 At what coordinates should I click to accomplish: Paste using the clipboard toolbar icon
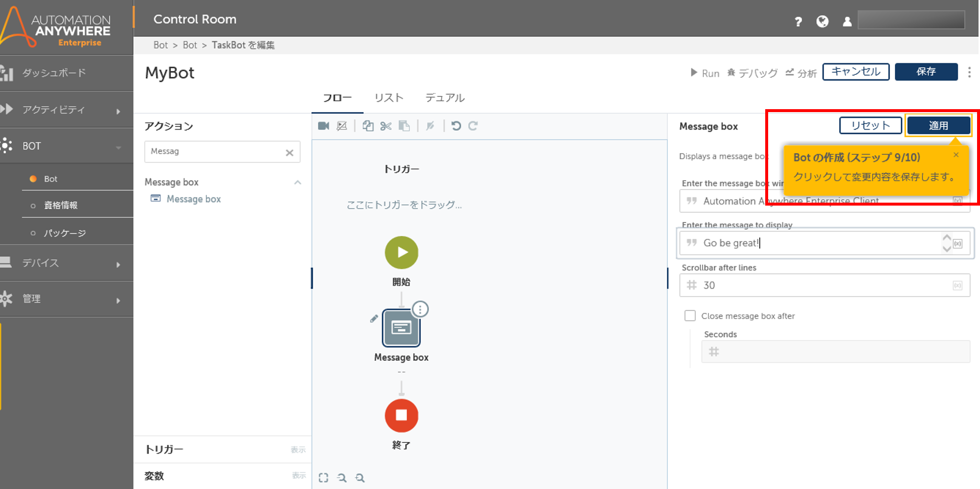pos(404,126)
